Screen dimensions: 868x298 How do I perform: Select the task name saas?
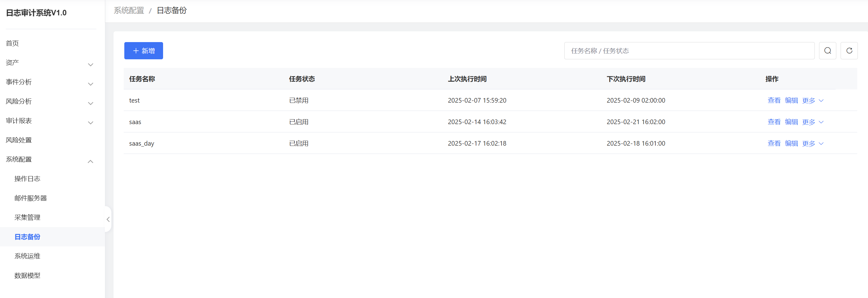[135, 122]
